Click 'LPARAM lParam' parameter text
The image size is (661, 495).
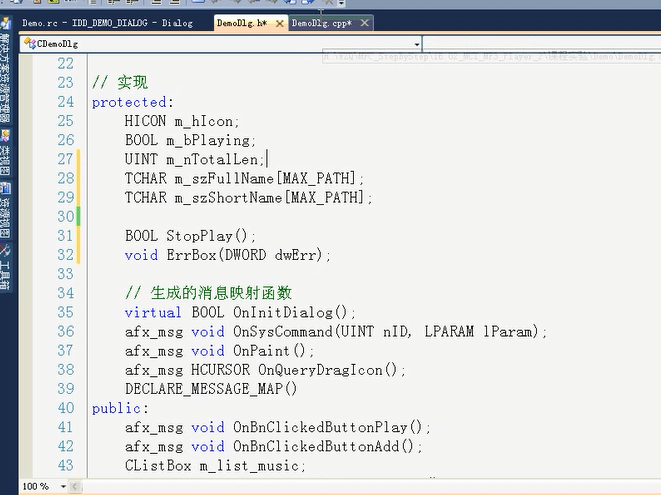(x=479, y=331)
